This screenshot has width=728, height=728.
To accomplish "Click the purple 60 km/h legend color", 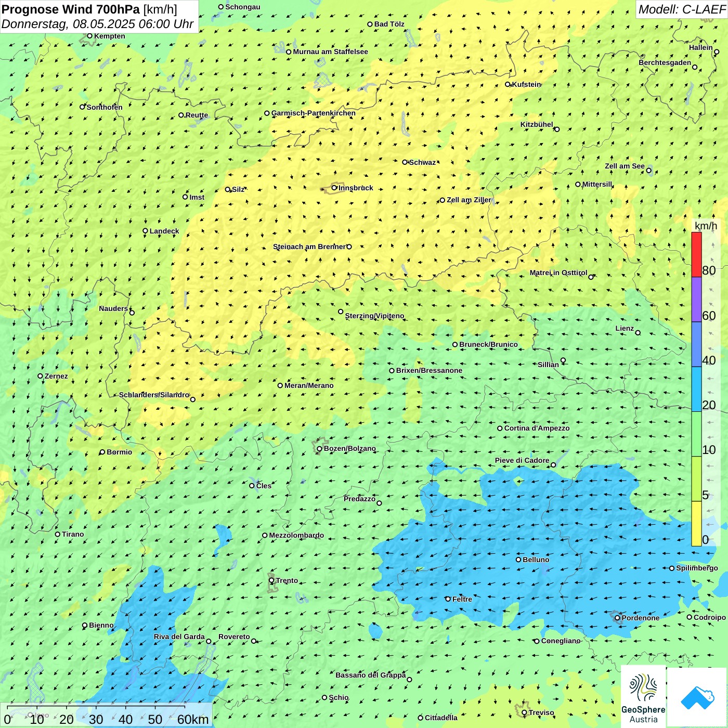I will click(696, 300).
